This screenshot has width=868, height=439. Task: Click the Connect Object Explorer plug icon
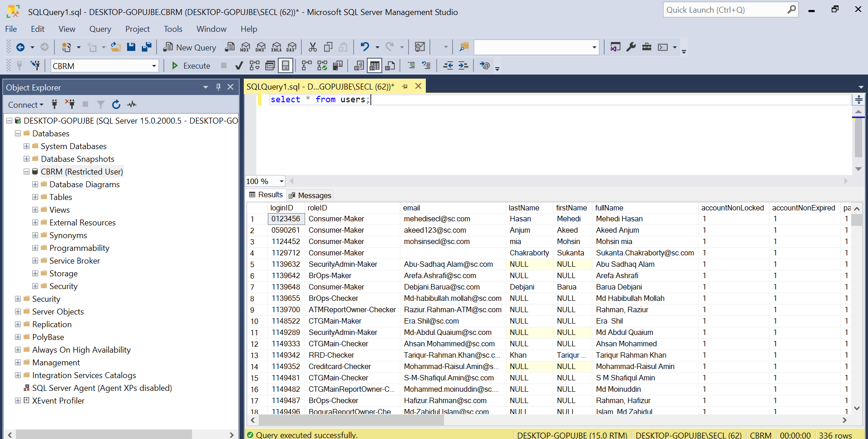tap(54, 105)
